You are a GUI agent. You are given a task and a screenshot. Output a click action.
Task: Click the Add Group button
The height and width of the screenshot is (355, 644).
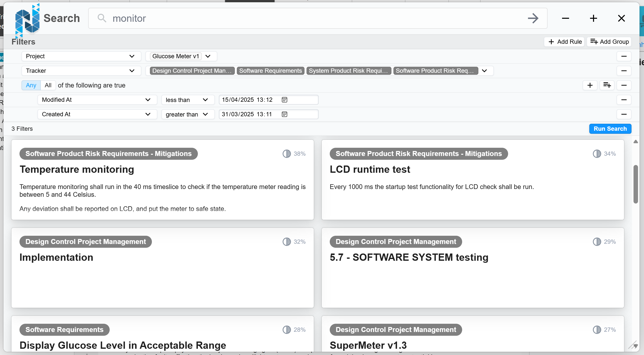coord(609,42)
